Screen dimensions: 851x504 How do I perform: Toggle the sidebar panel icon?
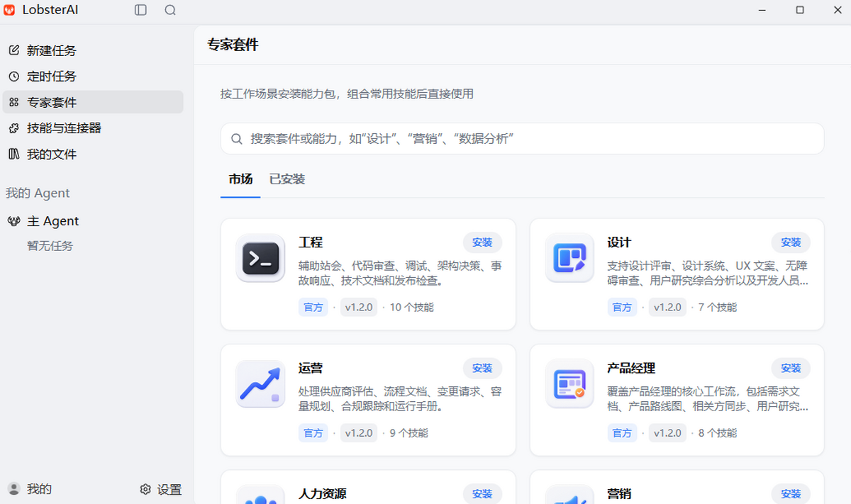click(x=140, y=10)
